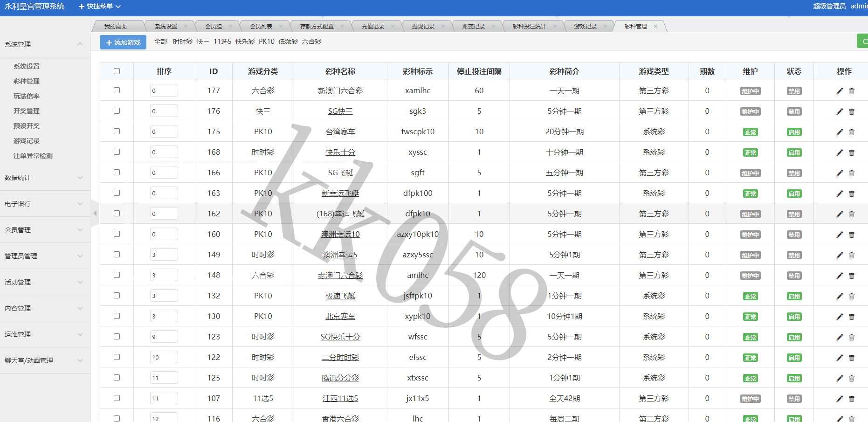Check the box for ID 160 row
Image resolution: width=868 pixels, height=422 pixels.
[x=117, y=234]
